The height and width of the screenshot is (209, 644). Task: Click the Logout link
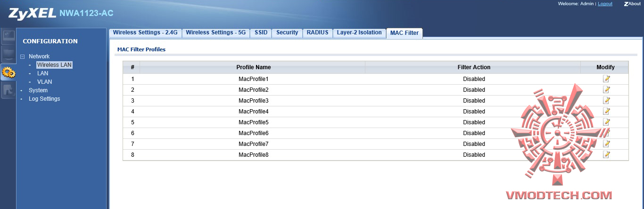(x=605, y=4)
